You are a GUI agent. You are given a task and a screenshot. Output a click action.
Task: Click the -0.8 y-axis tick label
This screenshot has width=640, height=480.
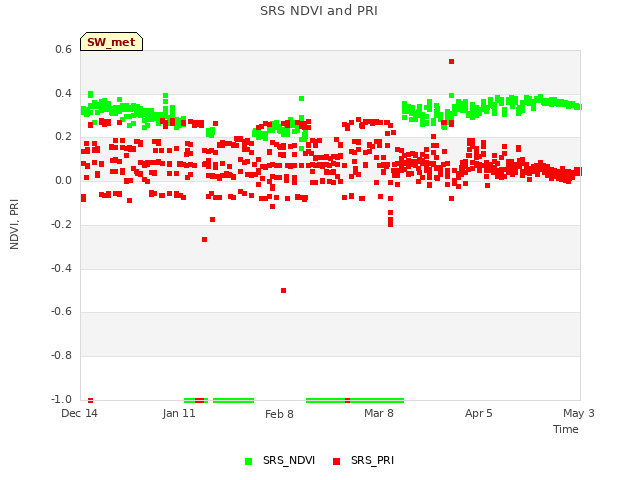click(61, 356)
